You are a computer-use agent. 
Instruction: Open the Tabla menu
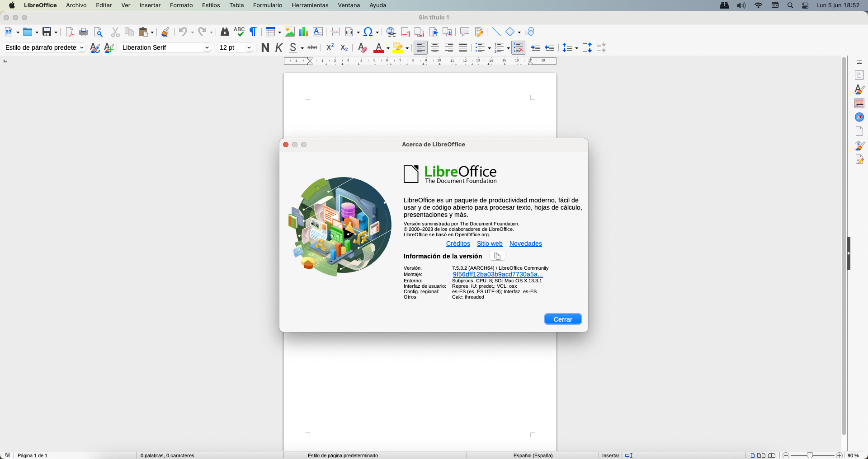(236, 5)
